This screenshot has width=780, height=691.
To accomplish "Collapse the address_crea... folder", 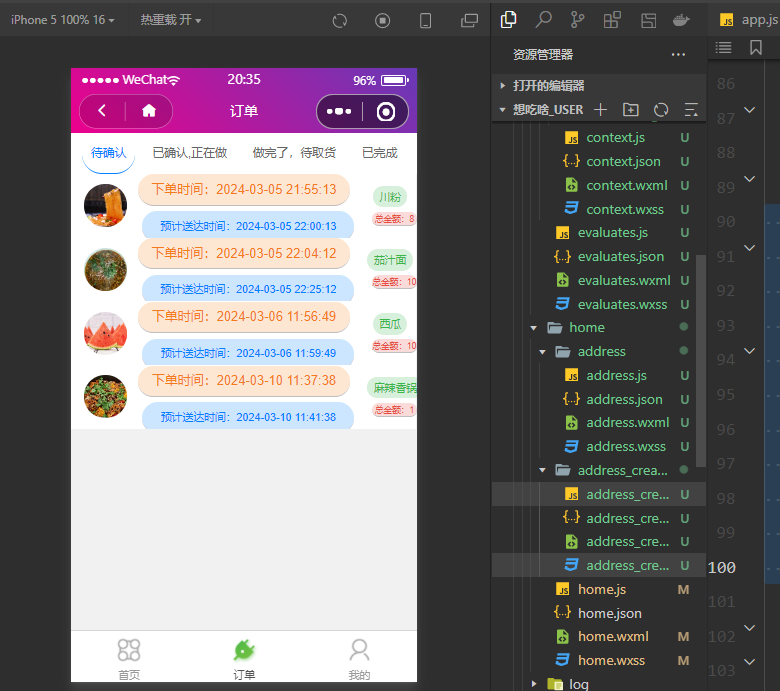I will (543, 470).
